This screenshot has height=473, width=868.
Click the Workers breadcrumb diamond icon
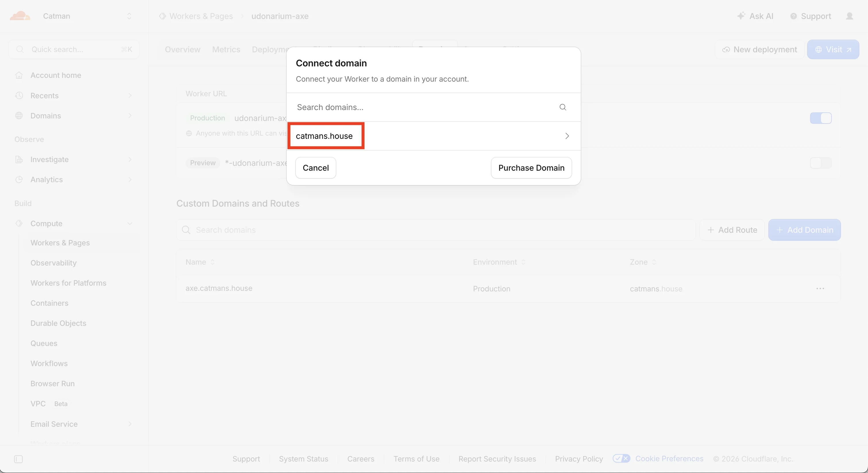click(162, 16)
